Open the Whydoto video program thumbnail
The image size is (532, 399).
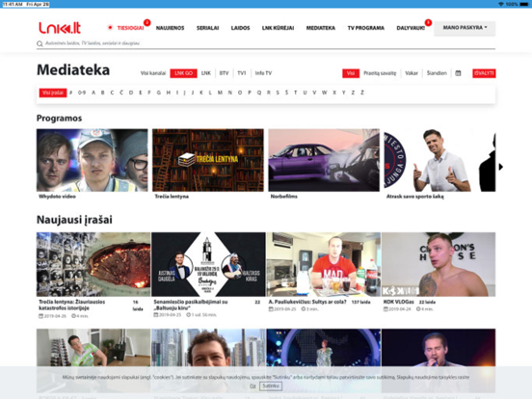(x=93, y=160)
